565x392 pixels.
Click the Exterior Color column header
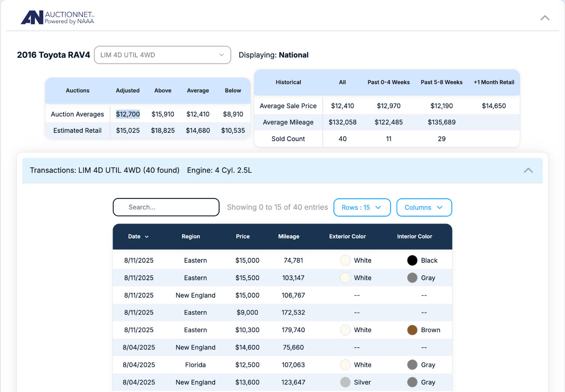[x=347, y=236]
